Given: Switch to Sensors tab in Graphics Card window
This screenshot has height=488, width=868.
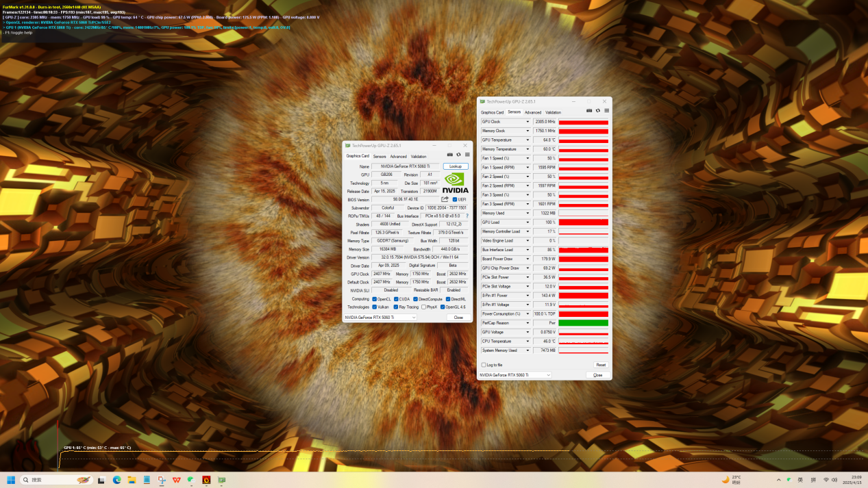Looking at the screenshot, I should coord(380,156).
